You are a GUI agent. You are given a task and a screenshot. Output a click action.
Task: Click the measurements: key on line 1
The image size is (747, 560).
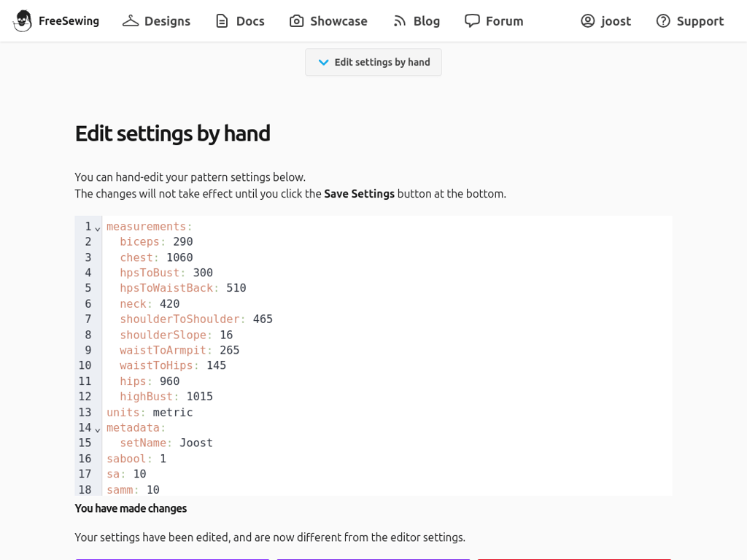149,227
